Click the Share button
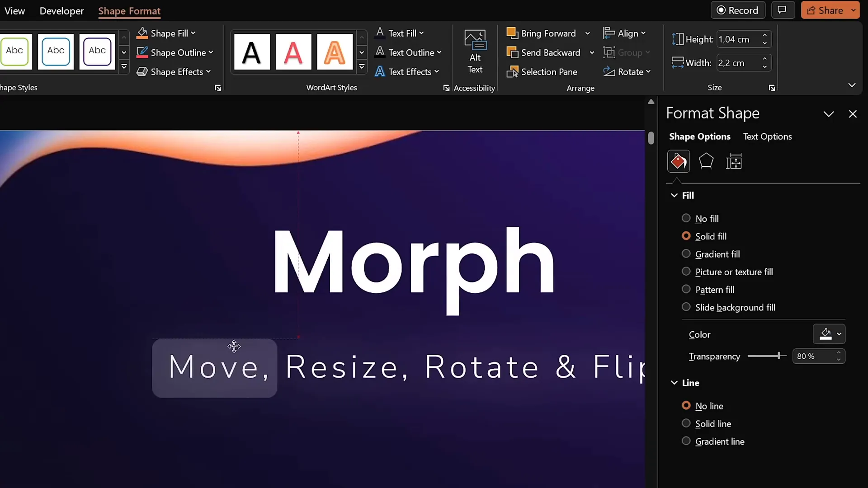868x488 pixels. (825, 10)
